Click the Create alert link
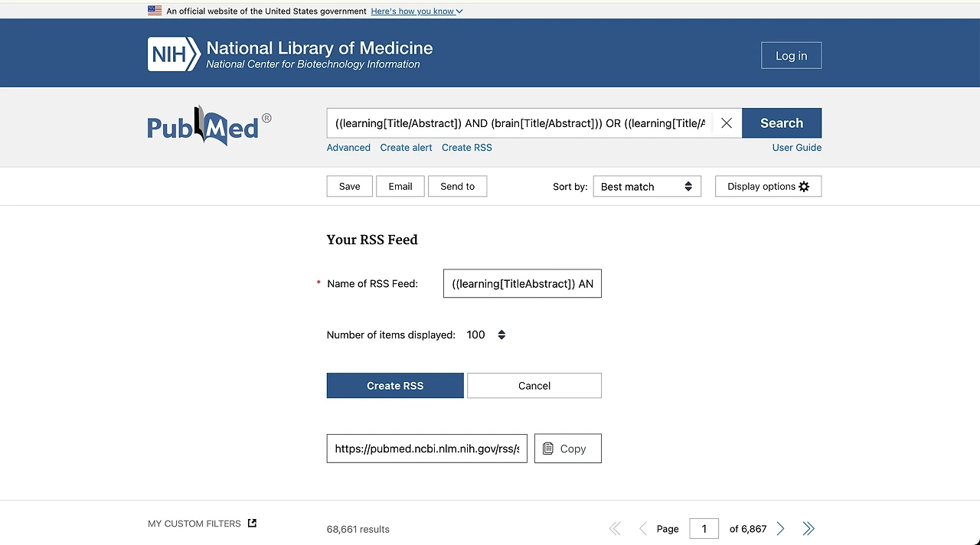Screen dimensions: 980x545 click(x=406, y=148)
